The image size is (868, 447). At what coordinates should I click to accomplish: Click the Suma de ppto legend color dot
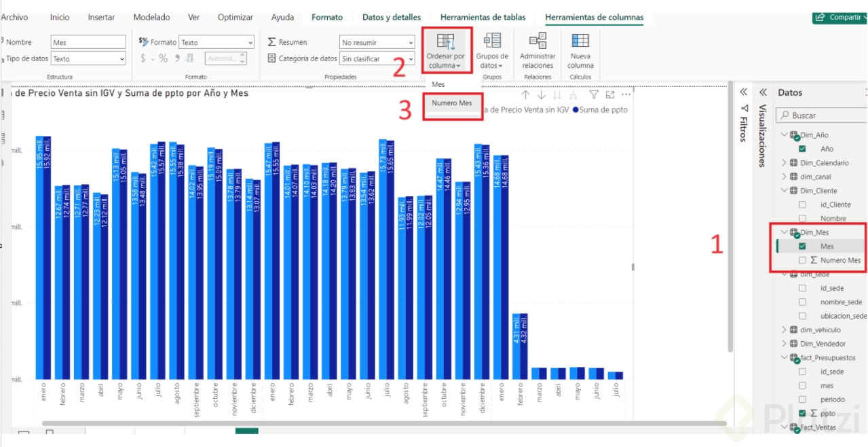pos(576,109)
